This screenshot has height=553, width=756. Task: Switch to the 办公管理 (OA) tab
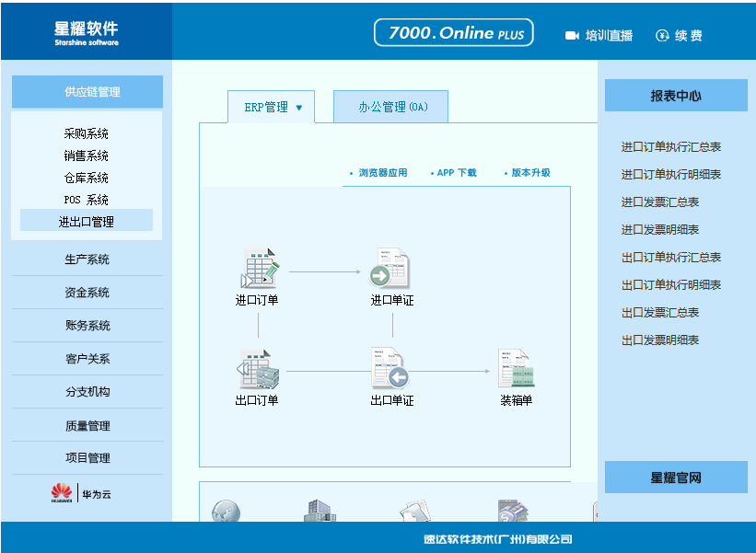coord(391,107)
